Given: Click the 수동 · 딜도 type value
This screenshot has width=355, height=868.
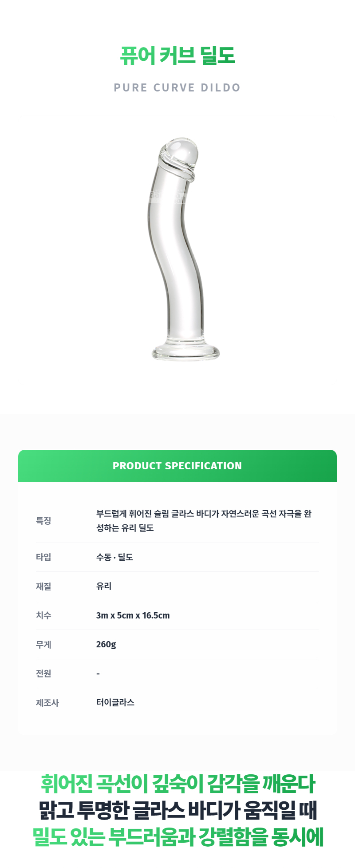Looking at the screenshot, I should coord(114,557).
